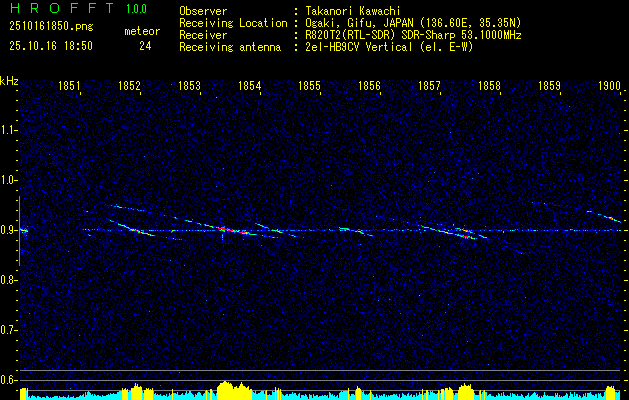The width and height of the screenshot is (629, 400).
Task: Click the HROFFT title text
Action: (x=62, y=8)
